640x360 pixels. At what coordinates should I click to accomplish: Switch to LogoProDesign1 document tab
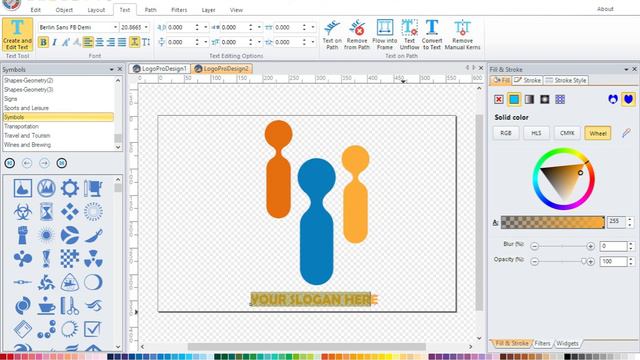(160, 69)
